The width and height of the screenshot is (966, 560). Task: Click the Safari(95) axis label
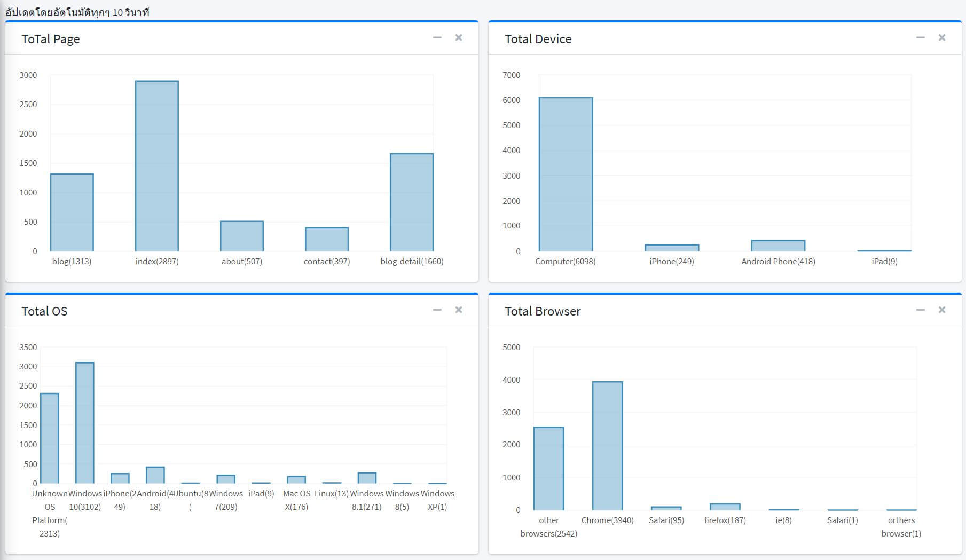(666, 519)
